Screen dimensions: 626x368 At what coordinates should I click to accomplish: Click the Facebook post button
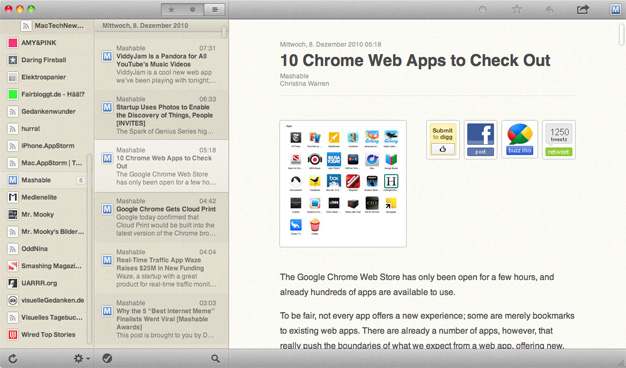(x=480, y=140)
